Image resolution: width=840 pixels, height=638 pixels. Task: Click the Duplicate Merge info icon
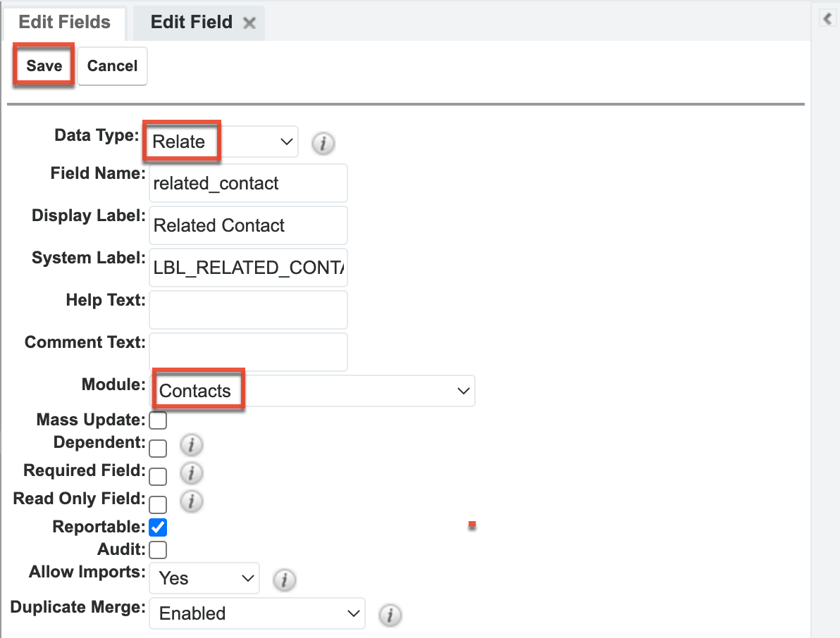pyautogui.click(x=390, y=615)
